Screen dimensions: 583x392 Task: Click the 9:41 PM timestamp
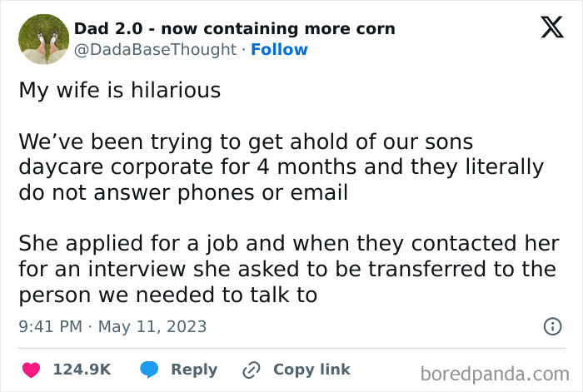coord(52,327)
